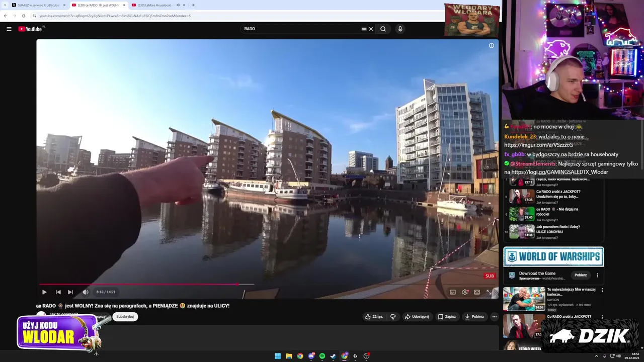
Task: Clear the RADO search text with X
Action: click(371, 29)
